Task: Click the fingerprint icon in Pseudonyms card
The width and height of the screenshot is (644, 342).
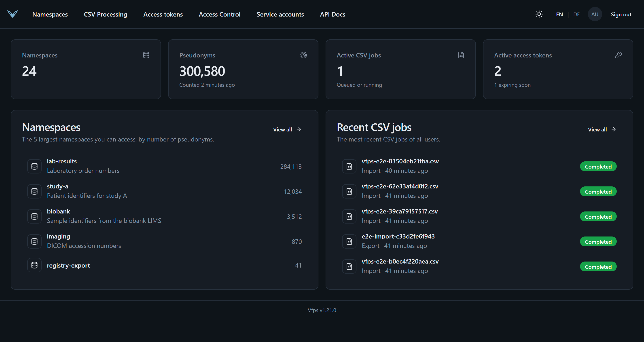Action: tap(303, 55)
